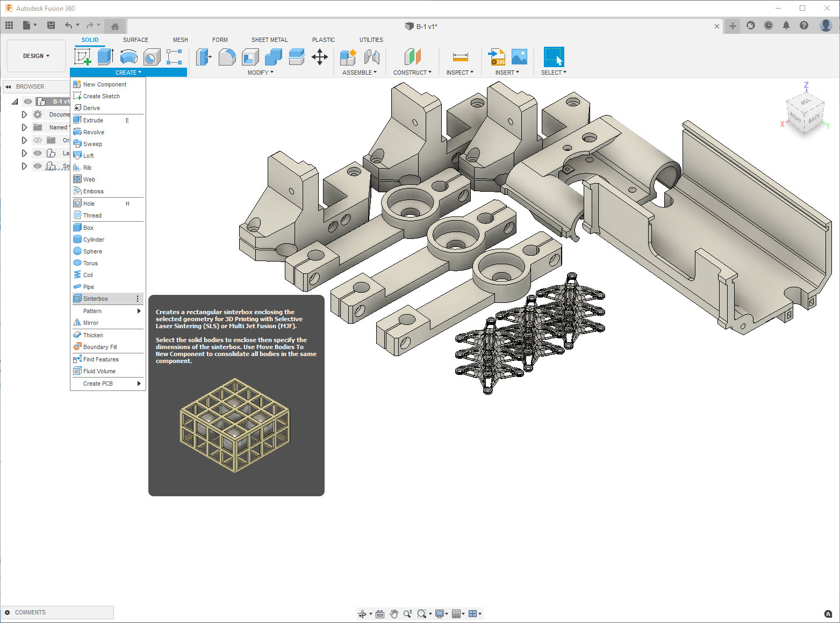Screen dimensions: 840x623
Task: Hide the Sm... component eye icon
Action: tap(38, 166)
